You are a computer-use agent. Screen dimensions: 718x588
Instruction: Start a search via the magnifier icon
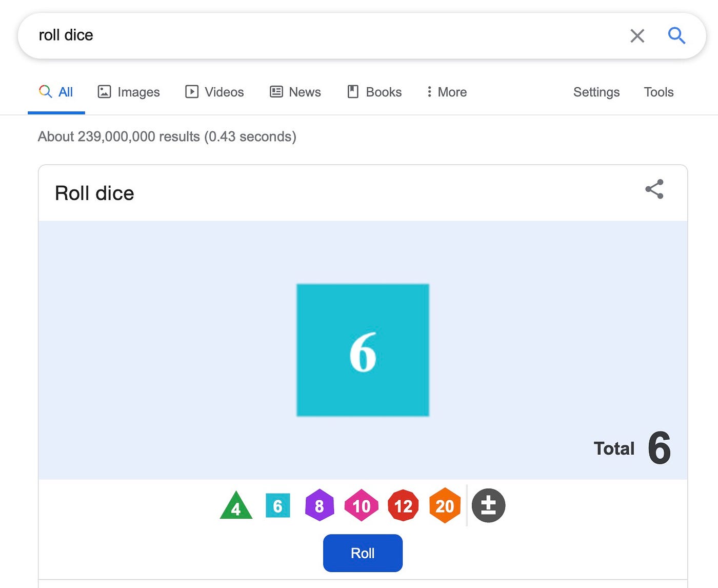click(676, 36)
